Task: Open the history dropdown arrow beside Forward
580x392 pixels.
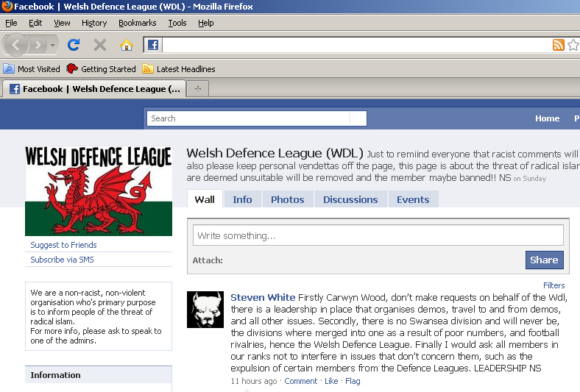Action: [x=52, y=45]
